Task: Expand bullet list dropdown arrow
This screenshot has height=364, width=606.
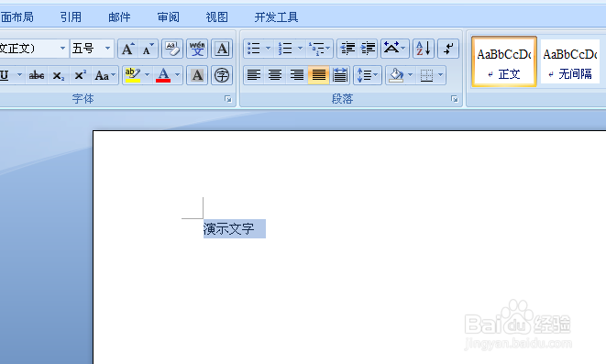Action: pyautogui.click(x=269, y=49)
